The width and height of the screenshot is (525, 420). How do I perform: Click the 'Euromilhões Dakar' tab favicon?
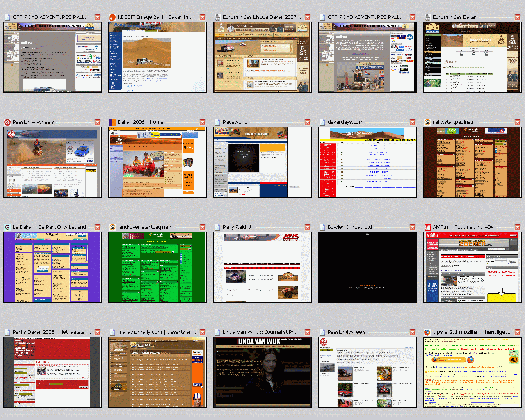427,17
